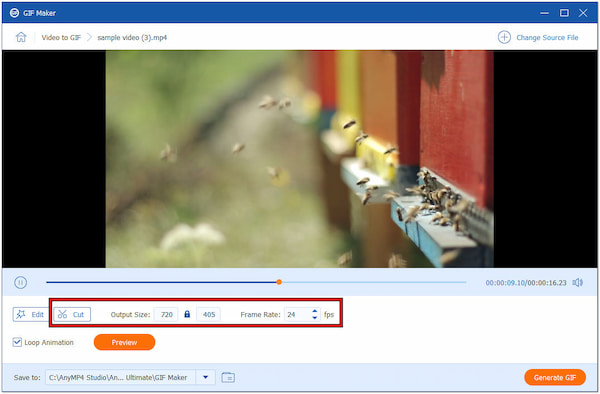
Task: Open the Cut tool
Action: pyautogui.click(x=72, y=314)
